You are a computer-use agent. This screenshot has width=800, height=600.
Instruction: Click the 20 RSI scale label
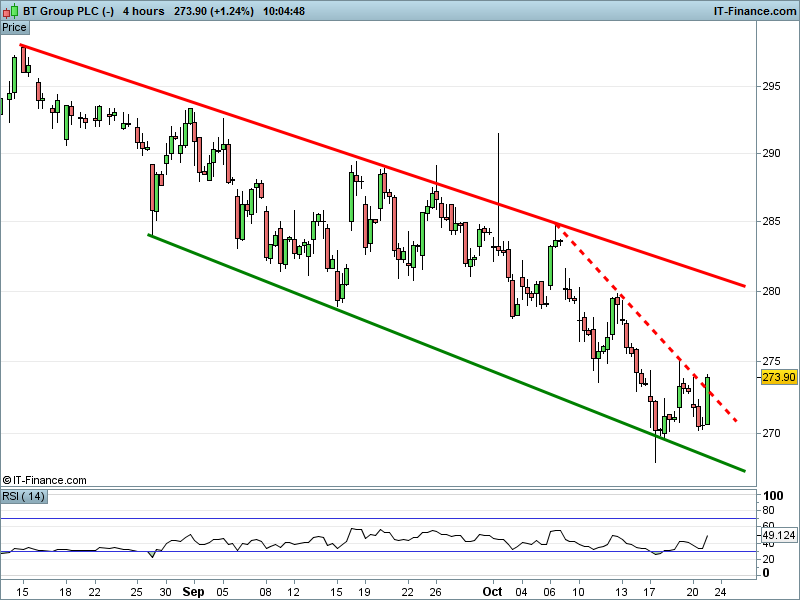coord(768,559)
